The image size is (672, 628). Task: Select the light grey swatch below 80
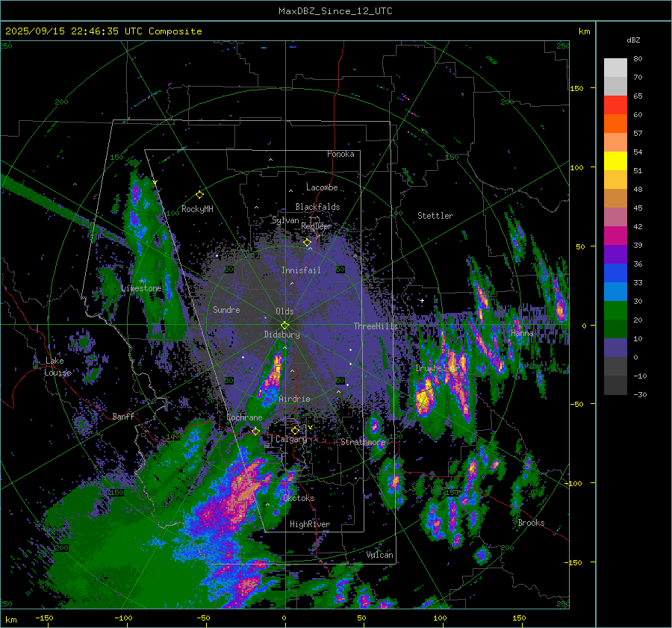pyautogui.click(x=615, y=68)
